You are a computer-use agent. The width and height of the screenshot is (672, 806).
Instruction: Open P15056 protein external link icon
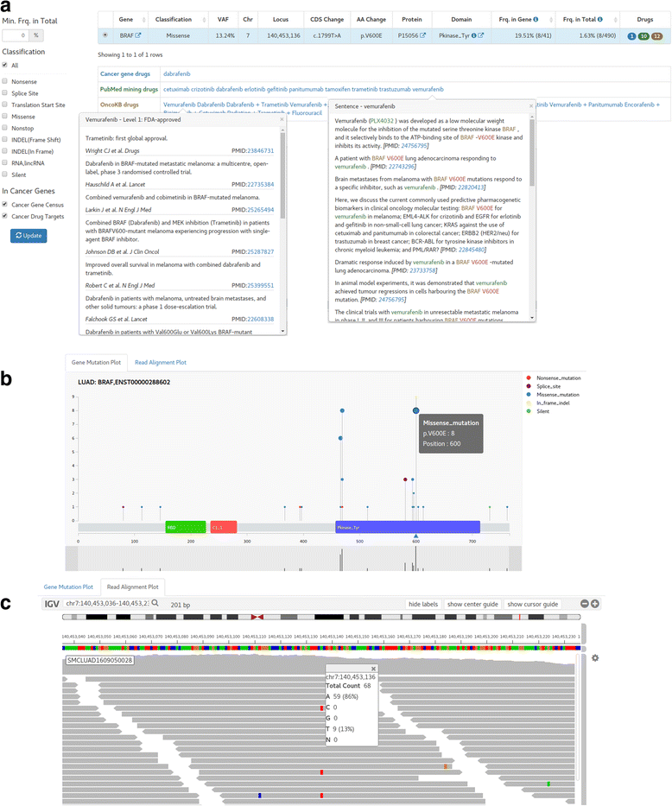tap(422, 35)
